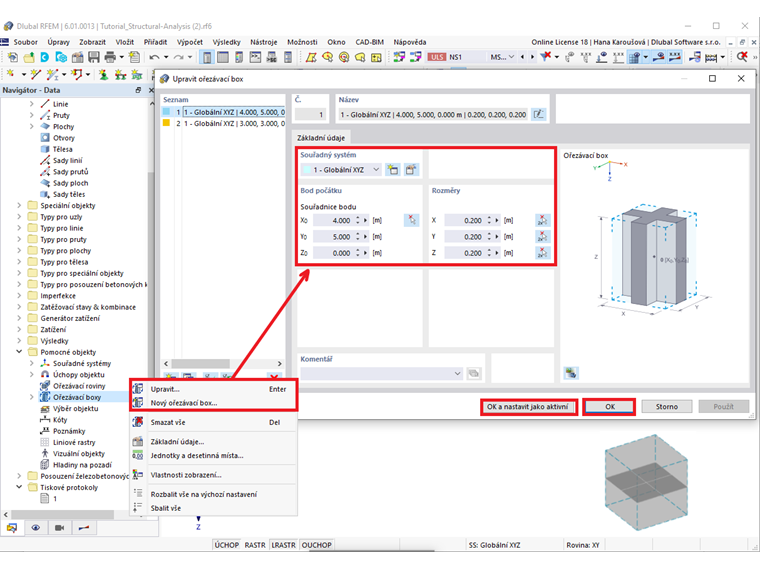Click the Z dimension field 0.200
The image size is (760, 570).
[464, 253]
